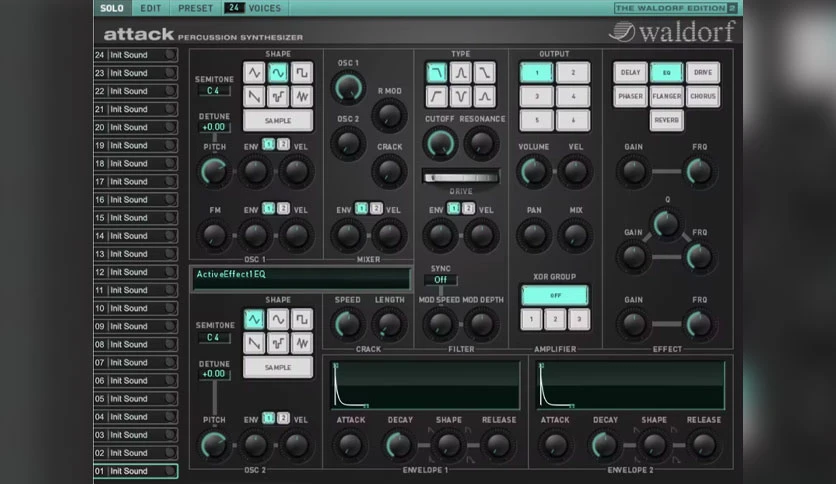836x484 pixels.
Task: Route to output 2
Action: pos(573,72)
